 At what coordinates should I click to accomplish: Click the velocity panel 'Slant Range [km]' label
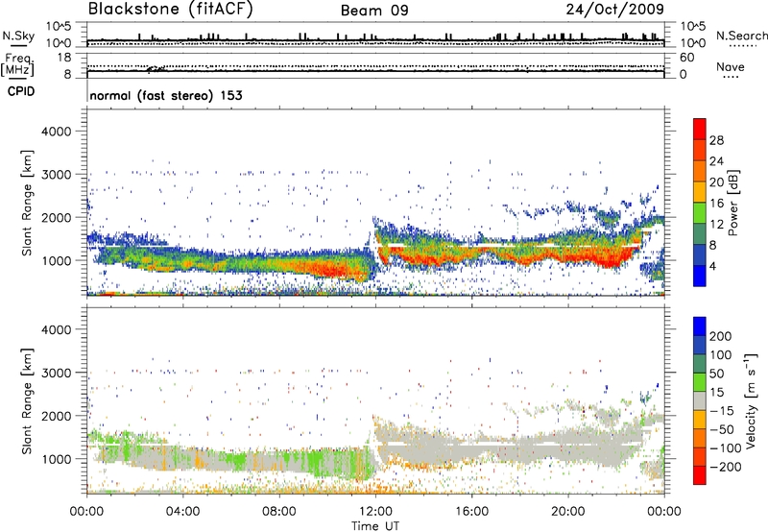pos(27,400)
